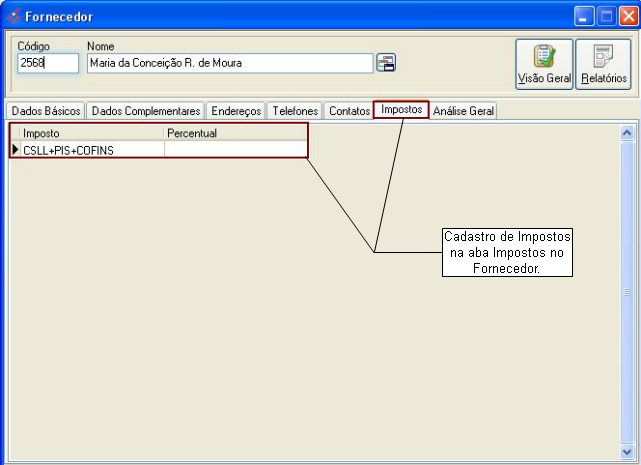The width and height of the screenshot is (641, 465).
Task: Click the empty Percentual cell of CSLL+PIS+COFINS
Action: pyautogui.click(x=234, y=149)
